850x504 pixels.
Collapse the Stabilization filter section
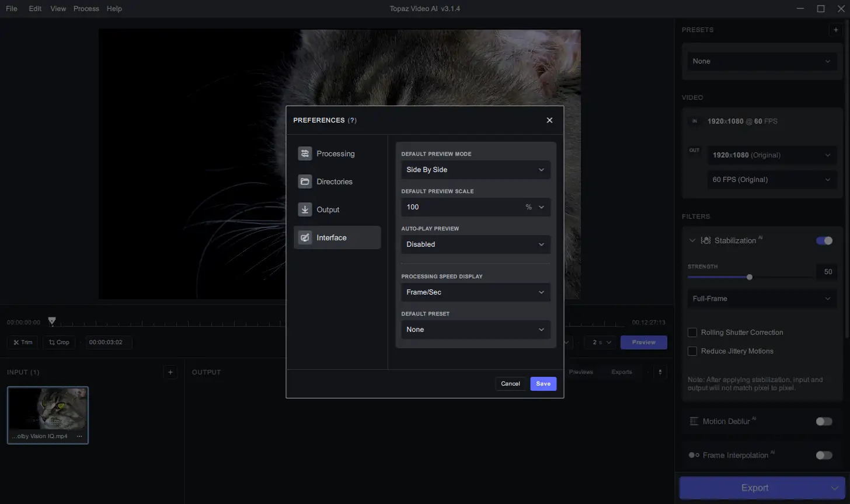(692, 240)
